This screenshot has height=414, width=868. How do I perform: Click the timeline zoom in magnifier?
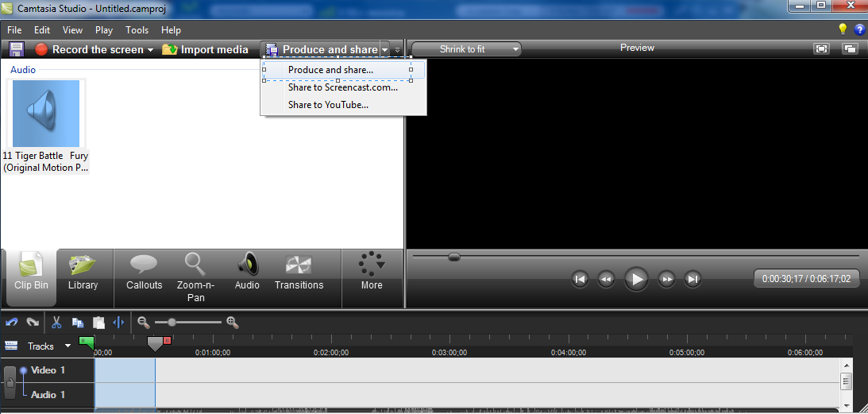click(x=233, y=323)
